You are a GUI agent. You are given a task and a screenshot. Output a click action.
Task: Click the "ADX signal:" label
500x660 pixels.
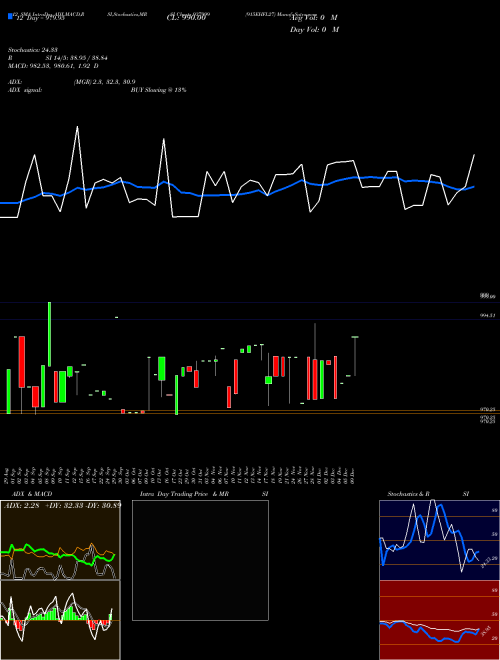click(25, 90)
